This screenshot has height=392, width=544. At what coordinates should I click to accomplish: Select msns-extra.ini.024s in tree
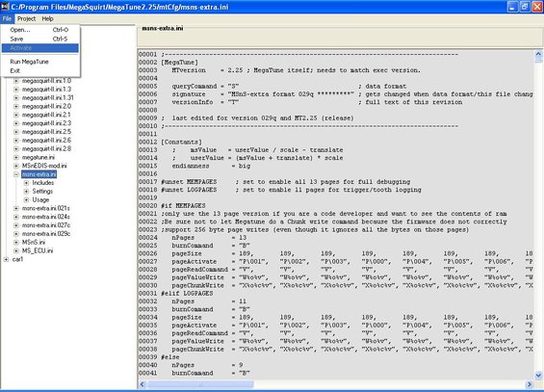click(46, 217)
